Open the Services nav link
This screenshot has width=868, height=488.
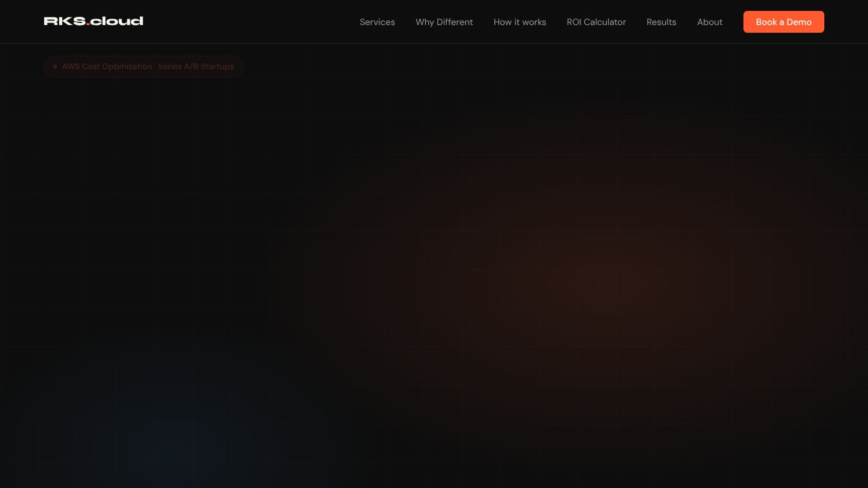[x=377, y=22]
